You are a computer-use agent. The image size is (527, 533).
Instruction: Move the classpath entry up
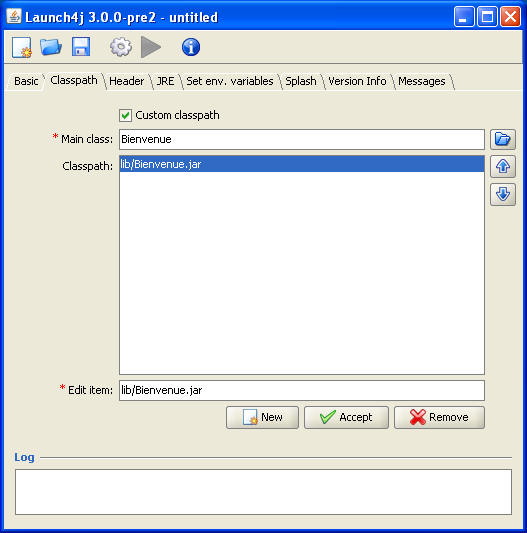coord(503,167)
